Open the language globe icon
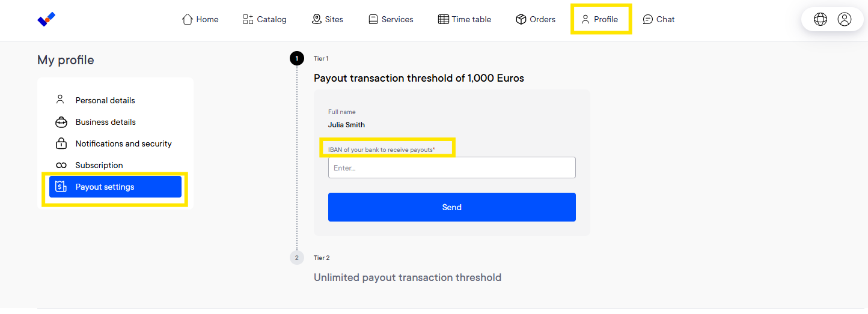 click(820, 19)
